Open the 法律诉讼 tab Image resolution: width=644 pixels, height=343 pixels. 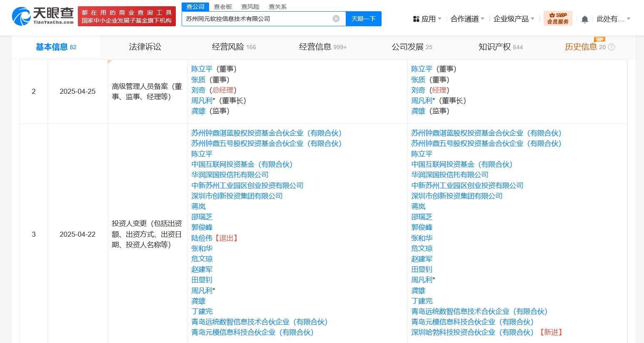tap(145, 47)
